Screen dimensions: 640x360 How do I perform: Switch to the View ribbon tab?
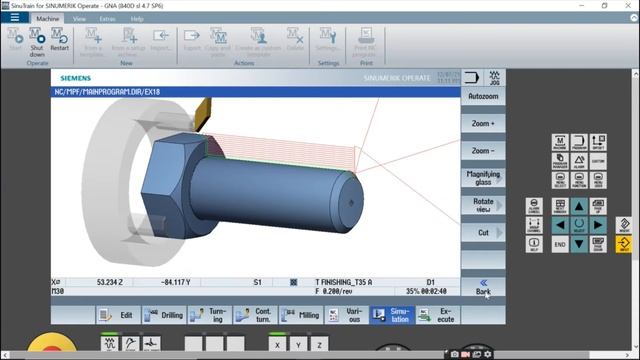[79, 19]
